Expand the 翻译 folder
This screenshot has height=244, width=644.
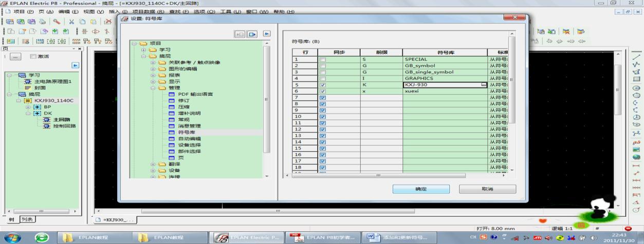pos(153,164)
